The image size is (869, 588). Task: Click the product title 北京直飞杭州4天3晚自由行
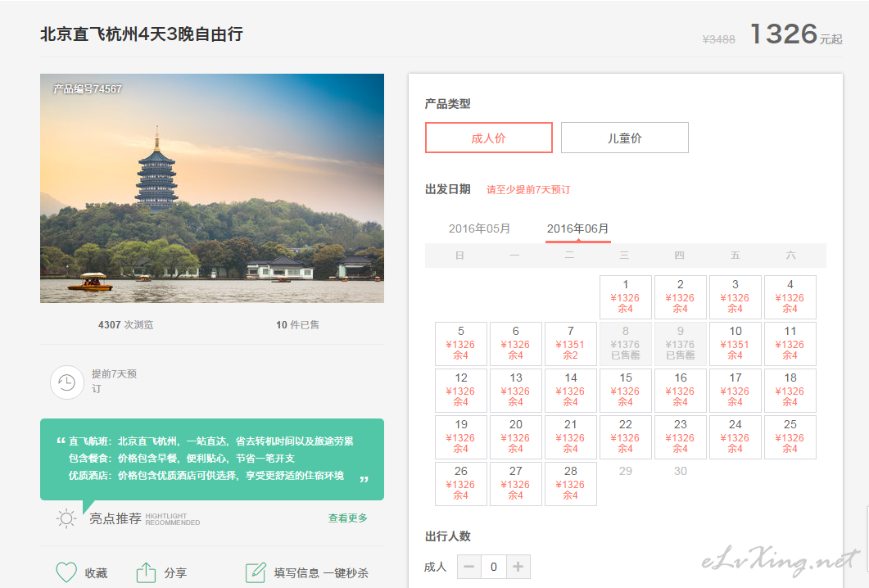click(142, 34)
